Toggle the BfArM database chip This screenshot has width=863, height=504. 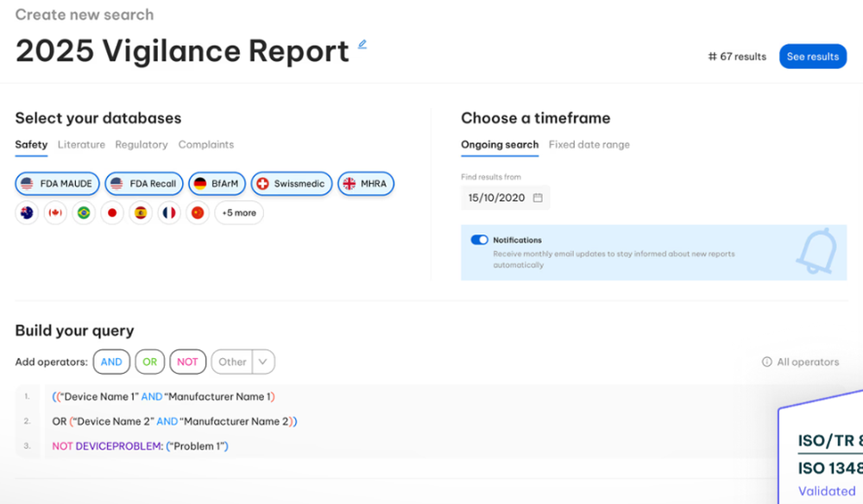point(217,183)
